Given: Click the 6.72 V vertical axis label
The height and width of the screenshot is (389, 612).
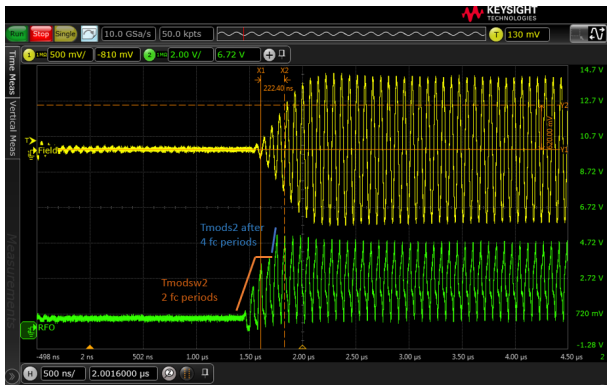Looking at the screenshot, I should [591, 207].
